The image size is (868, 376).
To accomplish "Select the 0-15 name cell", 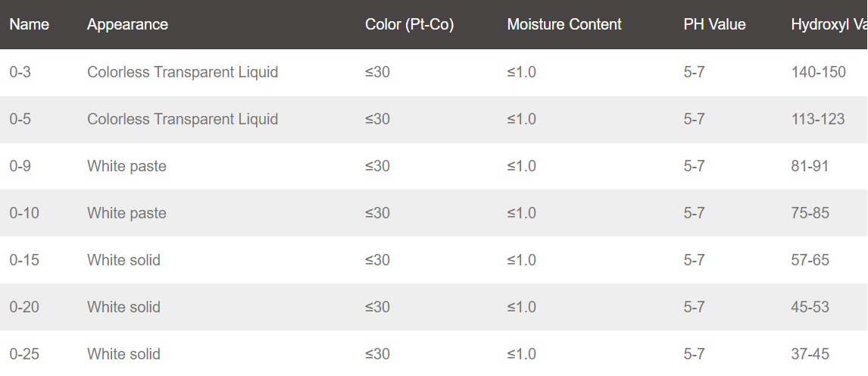I will point(24,260).
